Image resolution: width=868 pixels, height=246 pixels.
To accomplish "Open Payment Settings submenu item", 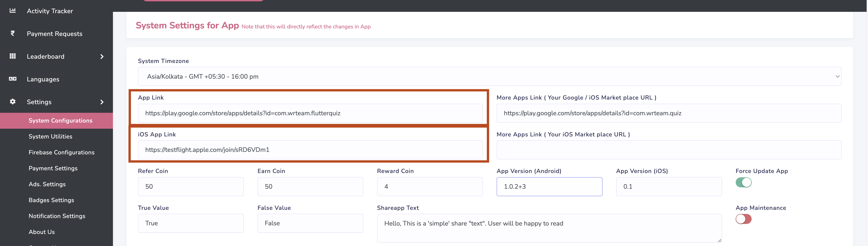I will coord(53,168).
